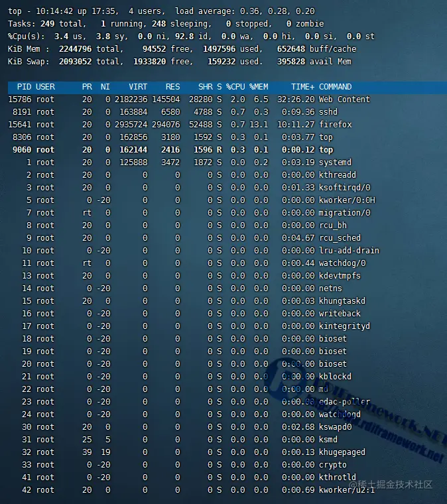Click PID 8306 of top process
Image resolution: width=447 pixels, height=504 pixels.
tap(22, 137)
